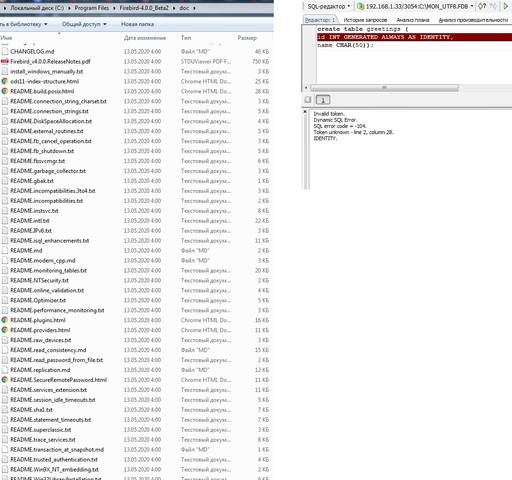Image resolution: width=512 pixels, height=480 pixels.
Task: Open Анализ производительности tab
Action: (473, 20)
